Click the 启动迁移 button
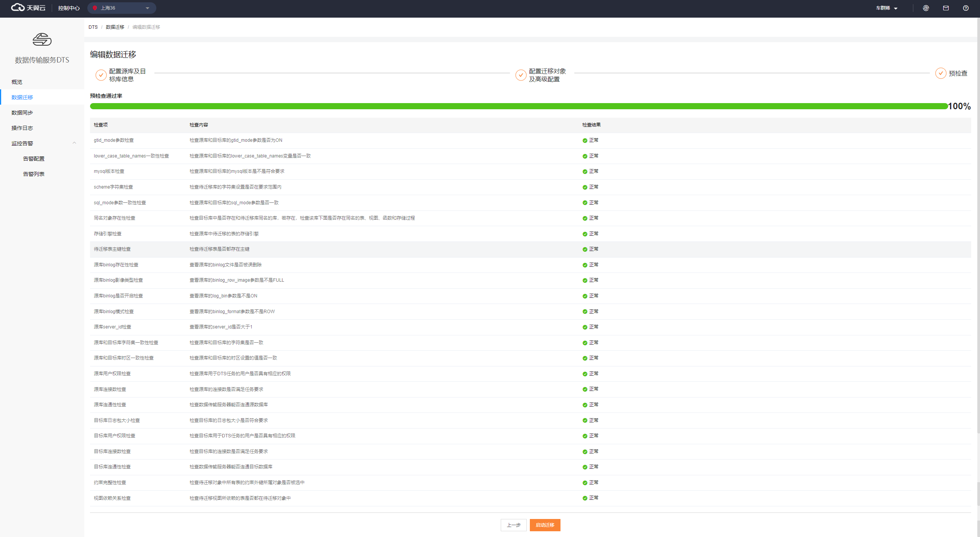 tap(545, 525)
